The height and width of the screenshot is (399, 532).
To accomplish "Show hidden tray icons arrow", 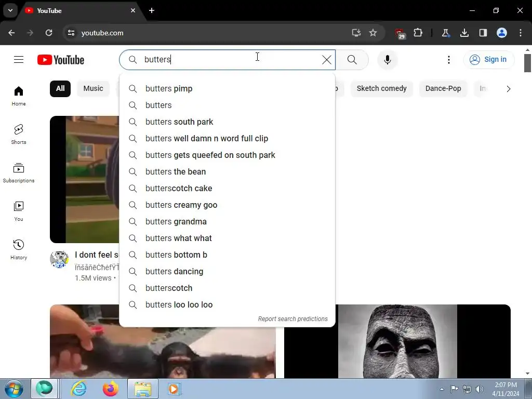I will point(442,389).
